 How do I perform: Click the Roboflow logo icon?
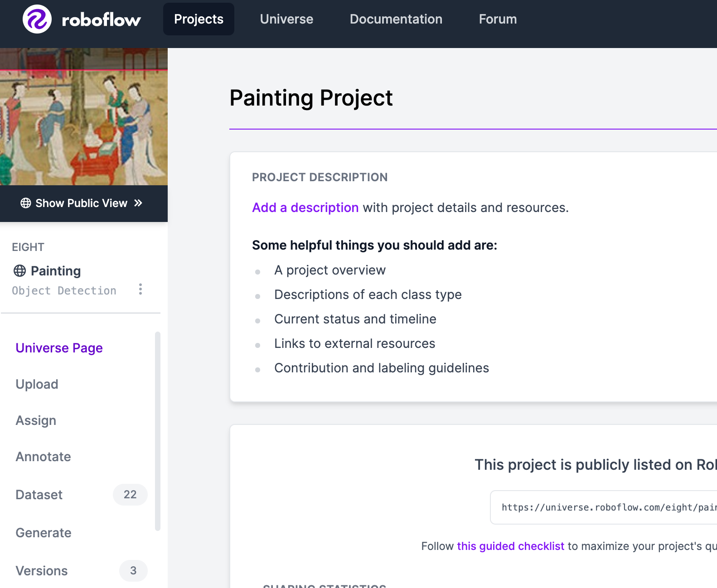37,19
